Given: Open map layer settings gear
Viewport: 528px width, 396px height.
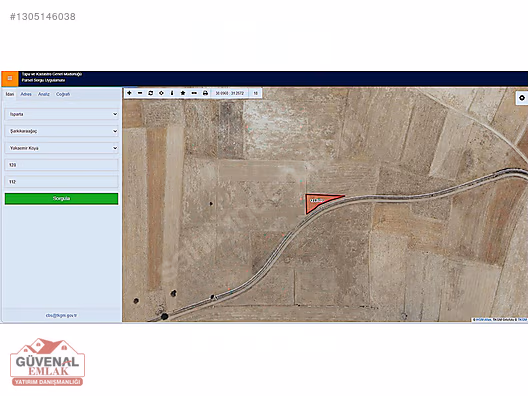Looking at the screenshot, I should pyautogui.click(x=522, y=98).
